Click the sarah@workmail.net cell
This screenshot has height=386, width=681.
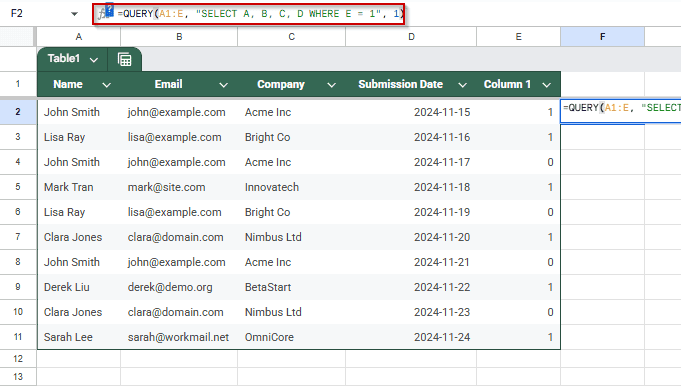[179, 337]
